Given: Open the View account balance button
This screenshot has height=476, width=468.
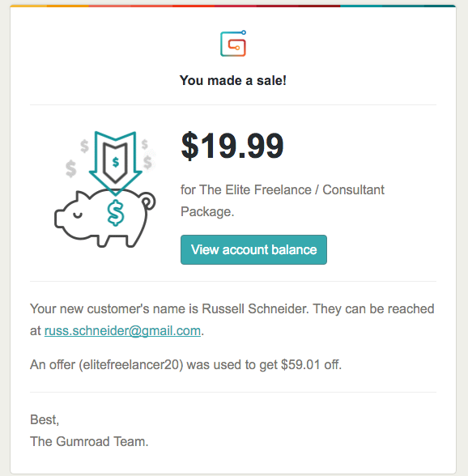Looking at the screenshot, I should click(x=253, y=249).
